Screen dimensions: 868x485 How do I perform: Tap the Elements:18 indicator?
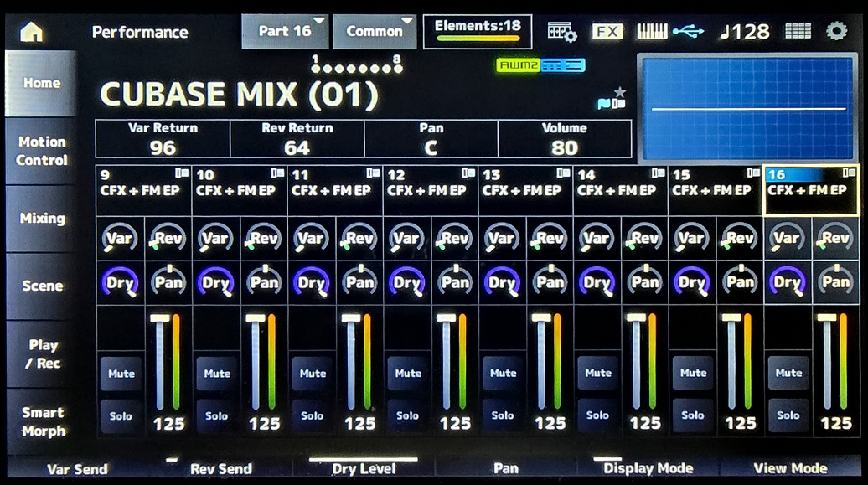pos(478,32)
